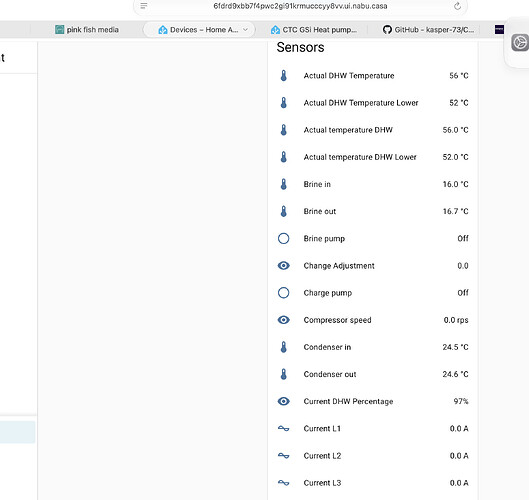Click thermometer icon for Actual DHW Temperature
This screenshot has width=529, height=500.
point(283,76)
